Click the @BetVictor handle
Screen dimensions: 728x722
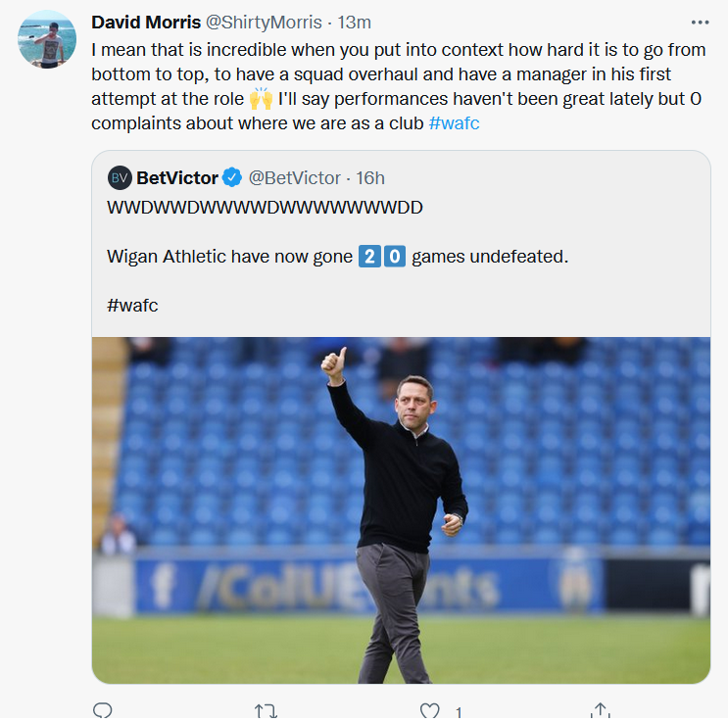click(x=294, y=177)
